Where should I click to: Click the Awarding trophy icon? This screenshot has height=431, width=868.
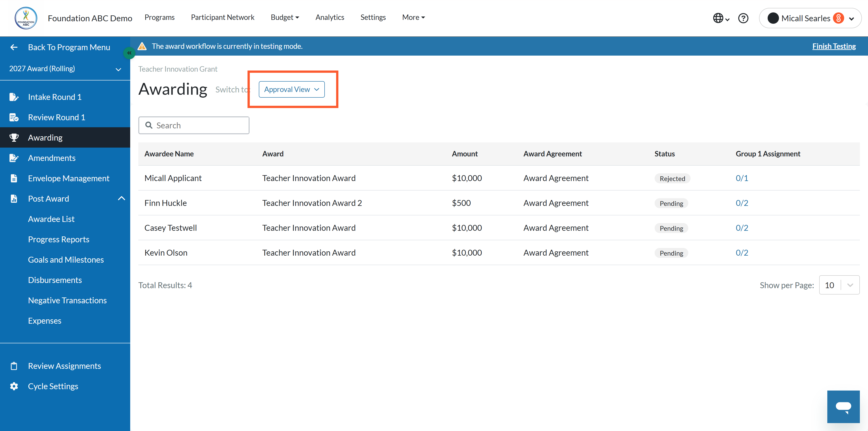pyautogui.click(x=14, y=137)
